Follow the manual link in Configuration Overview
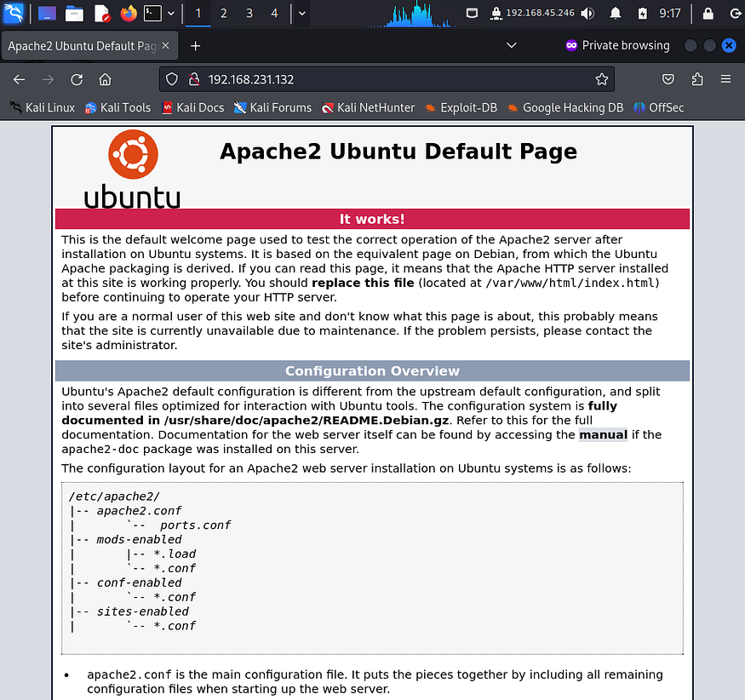The width and height of the screenshot is (745, 700). [603, 435]
